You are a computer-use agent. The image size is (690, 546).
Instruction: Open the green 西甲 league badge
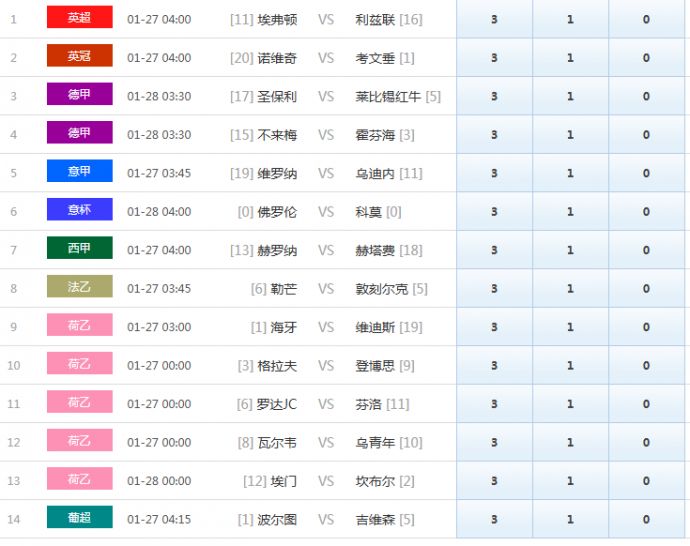[79, 249]
